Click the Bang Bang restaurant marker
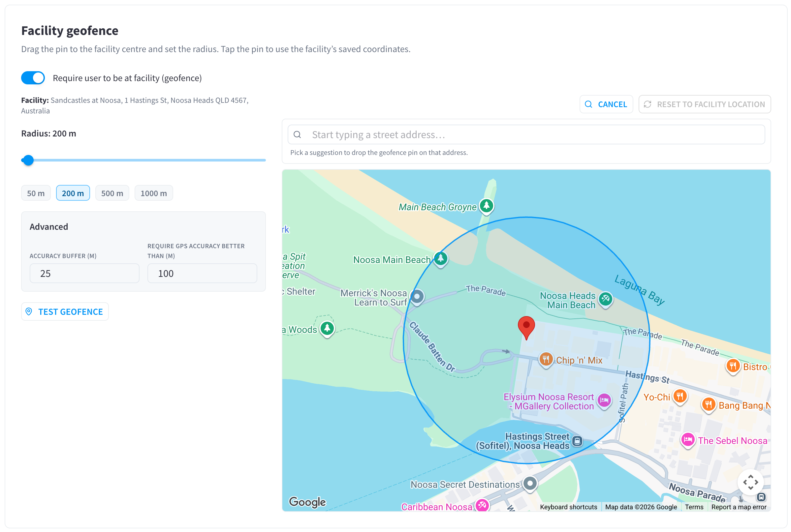Image resolution: width=791 pixels, height=532 pixels. point(709,405)
